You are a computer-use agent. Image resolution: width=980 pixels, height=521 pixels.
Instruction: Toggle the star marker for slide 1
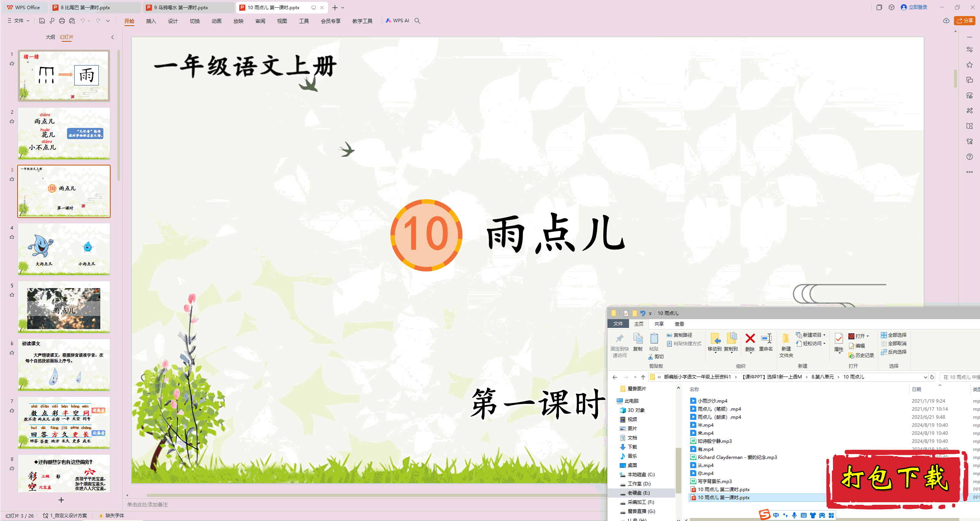click(12, 64)
